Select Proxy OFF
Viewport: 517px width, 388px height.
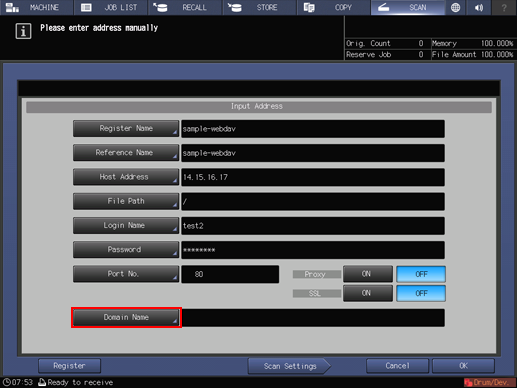tap(421, 274)
